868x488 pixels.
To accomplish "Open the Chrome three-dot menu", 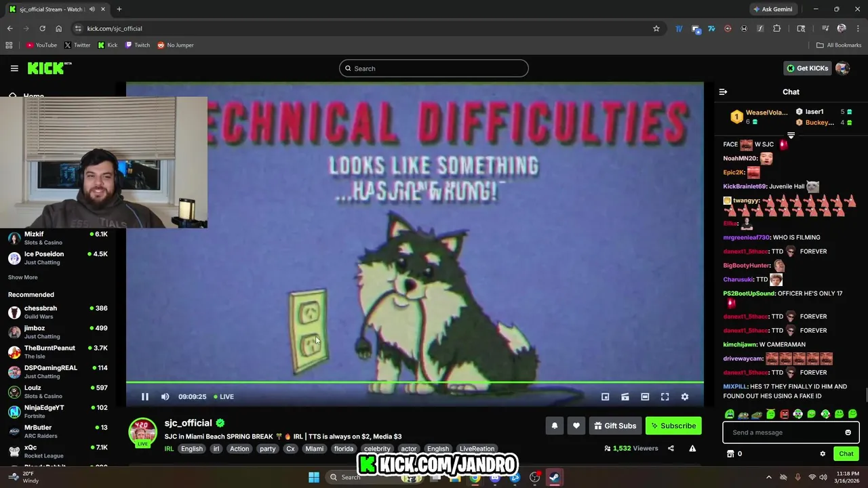I will pos(857,28).
